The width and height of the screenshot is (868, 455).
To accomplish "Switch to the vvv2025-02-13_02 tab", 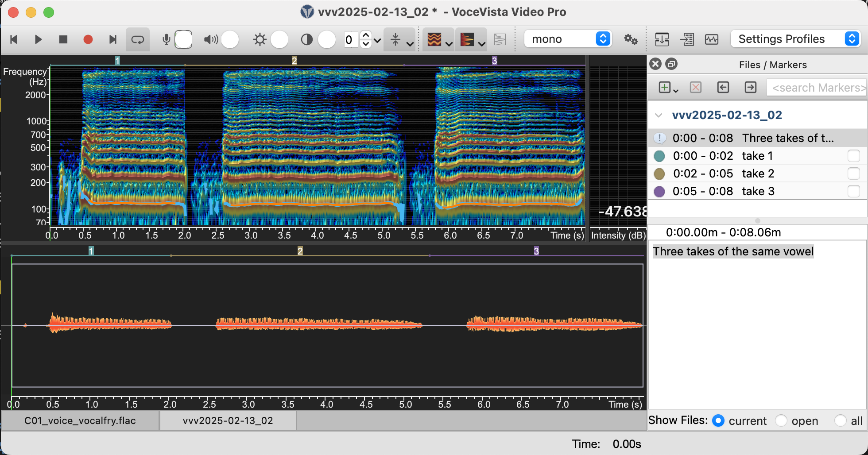I will (228, 420).
